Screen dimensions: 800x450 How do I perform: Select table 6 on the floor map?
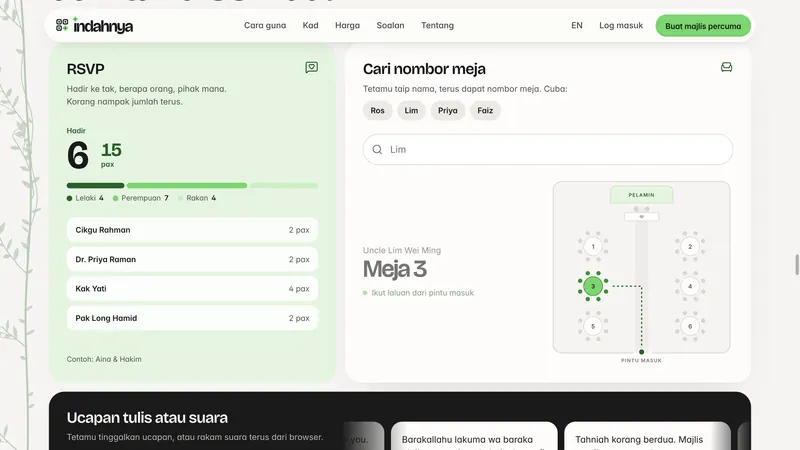coord(690,326)
